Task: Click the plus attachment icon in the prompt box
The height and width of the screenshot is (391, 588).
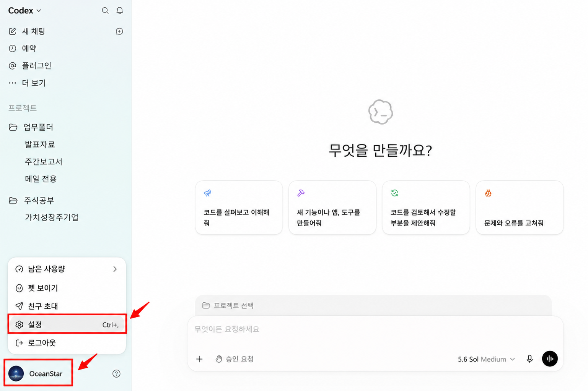Action: click(199, 359)
